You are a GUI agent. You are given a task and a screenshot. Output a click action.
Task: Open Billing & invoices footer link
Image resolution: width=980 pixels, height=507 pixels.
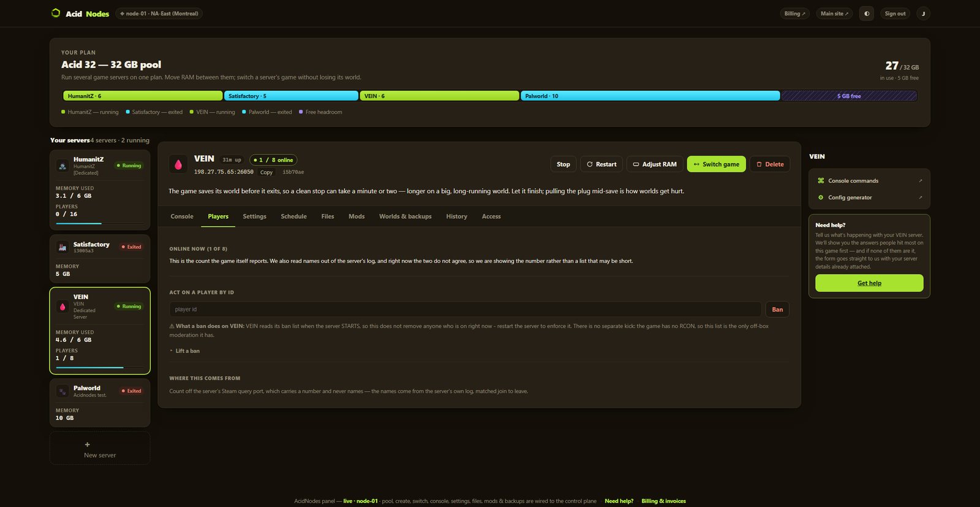pos(664,501)
